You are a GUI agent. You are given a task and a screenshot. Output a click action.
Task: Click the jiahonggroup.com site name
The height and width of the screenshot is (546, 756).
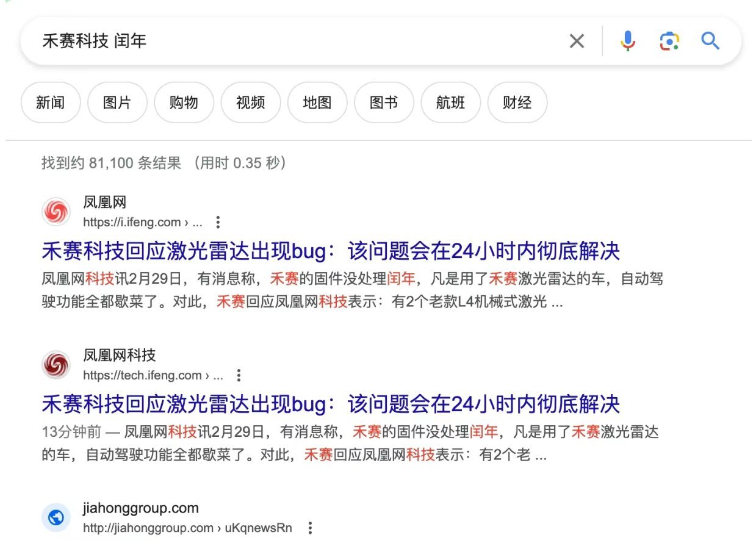tap(141, 508)
